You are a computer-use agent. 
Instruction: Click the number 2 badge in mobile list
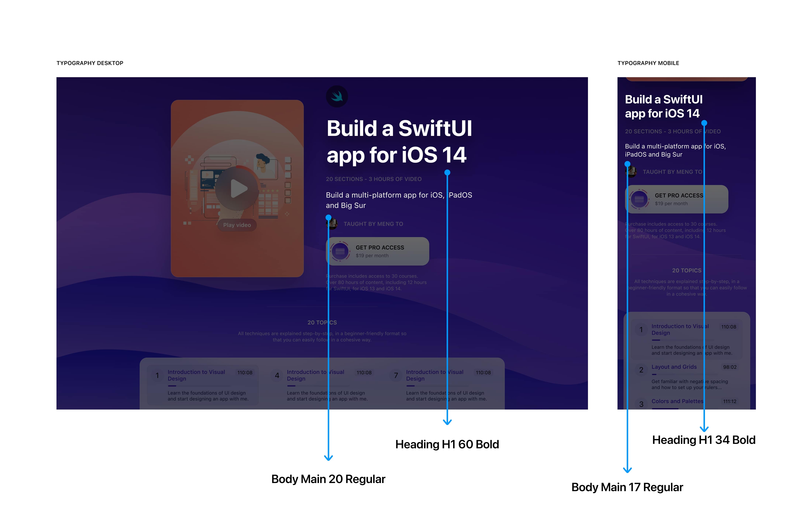pyautogui.click(x=641, y=370)
